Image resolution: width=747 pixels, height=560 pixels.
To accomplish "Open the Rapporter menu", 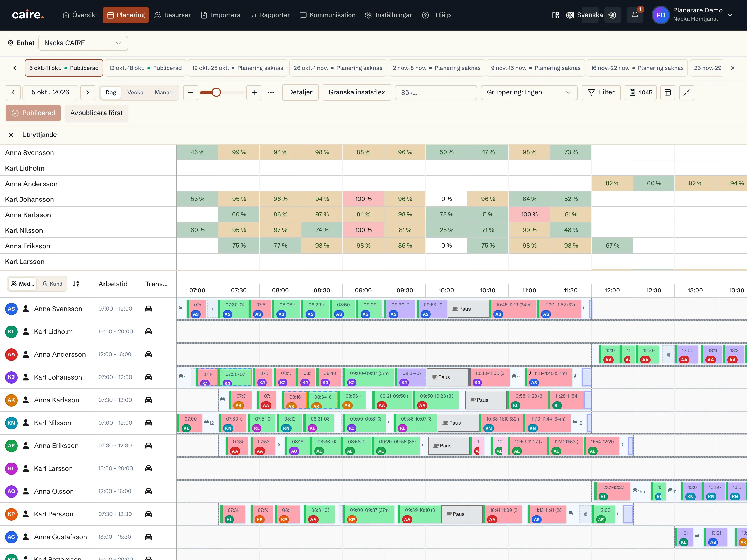I will click(270, 15).
